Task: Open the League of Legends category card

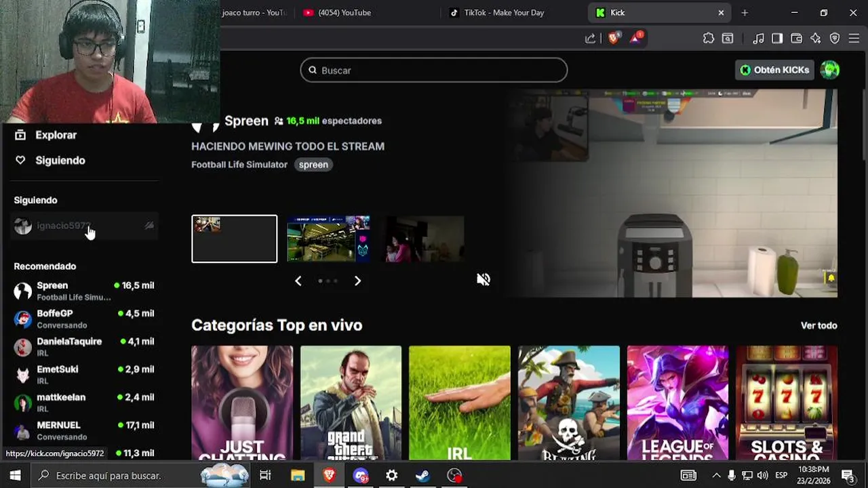Action: (677, 403)
